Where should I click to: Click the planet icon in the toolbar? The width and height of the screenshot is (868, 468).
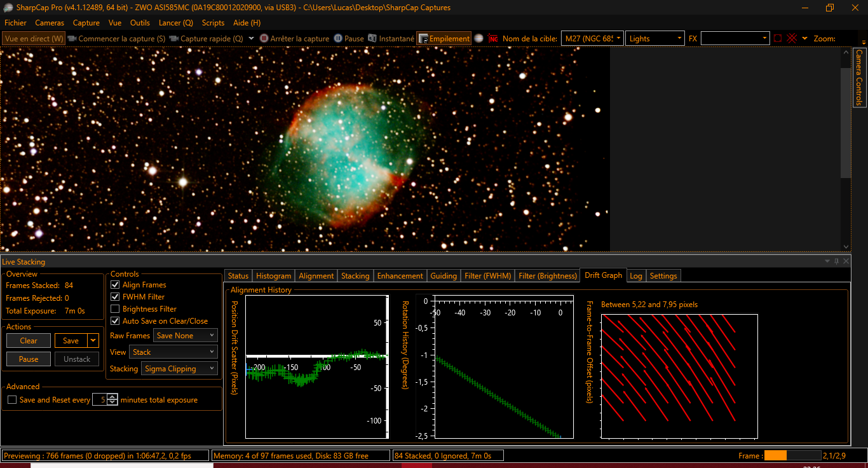click(x=478, y=38)
